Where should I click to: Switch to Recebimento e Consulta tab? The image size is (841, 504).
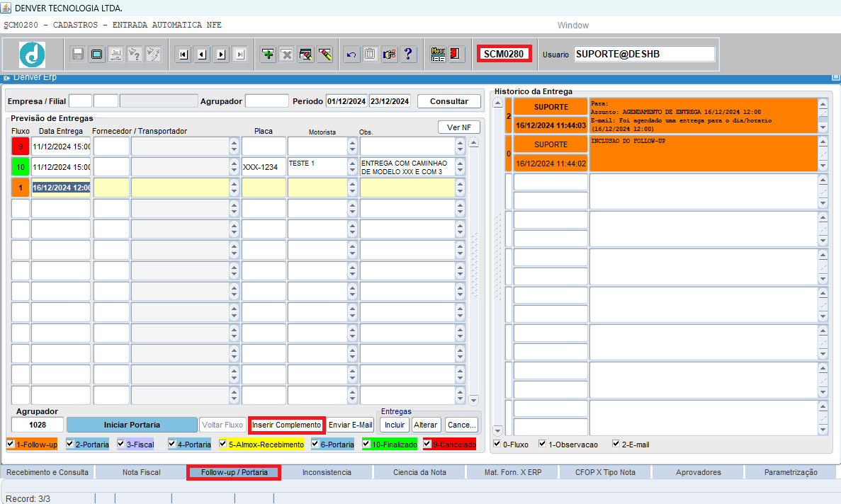pos(47,472)
